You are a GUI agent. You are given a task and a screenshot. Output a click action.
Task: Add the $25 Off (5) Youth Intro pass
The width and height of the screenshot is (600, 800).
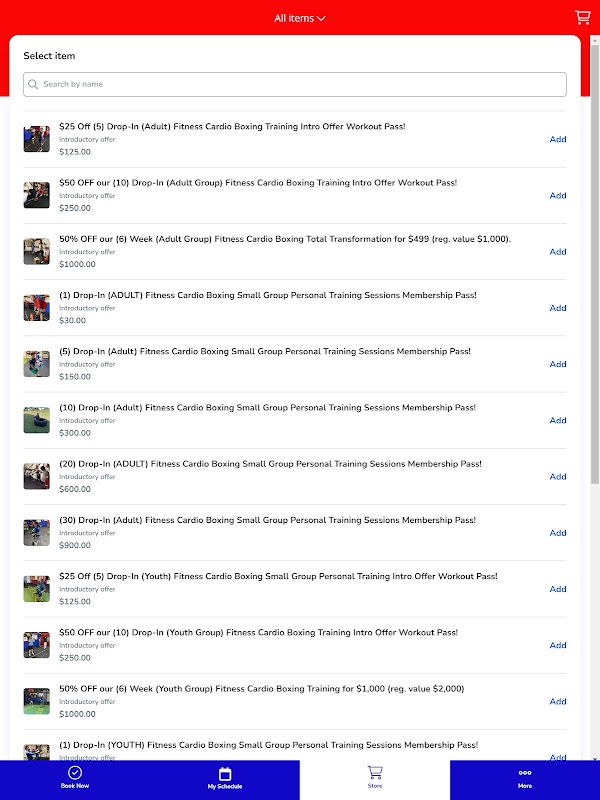click(x=558, y=589)
